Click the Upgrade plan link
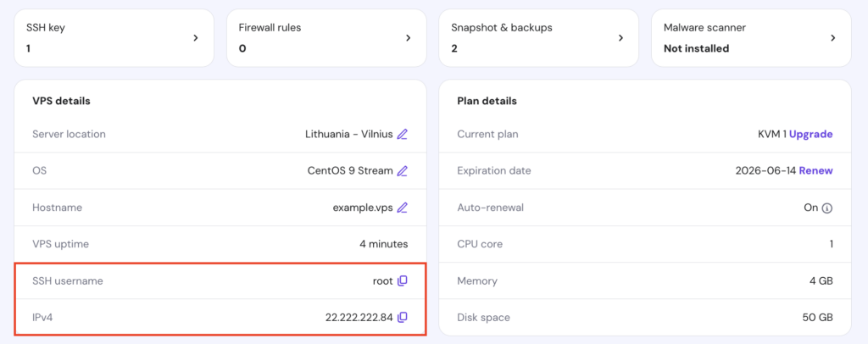 (x=810, y=134)
